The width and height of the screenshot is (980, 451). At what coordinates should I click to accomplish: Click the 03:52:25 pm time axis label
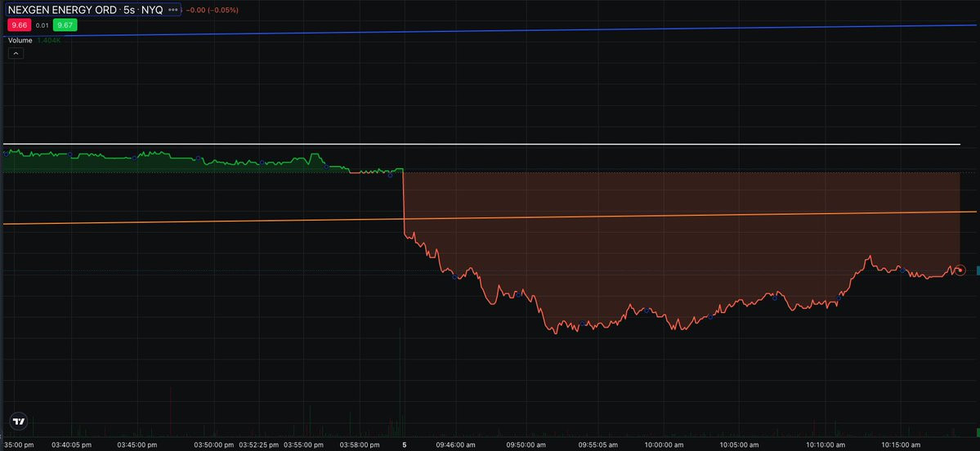(259, 444)
